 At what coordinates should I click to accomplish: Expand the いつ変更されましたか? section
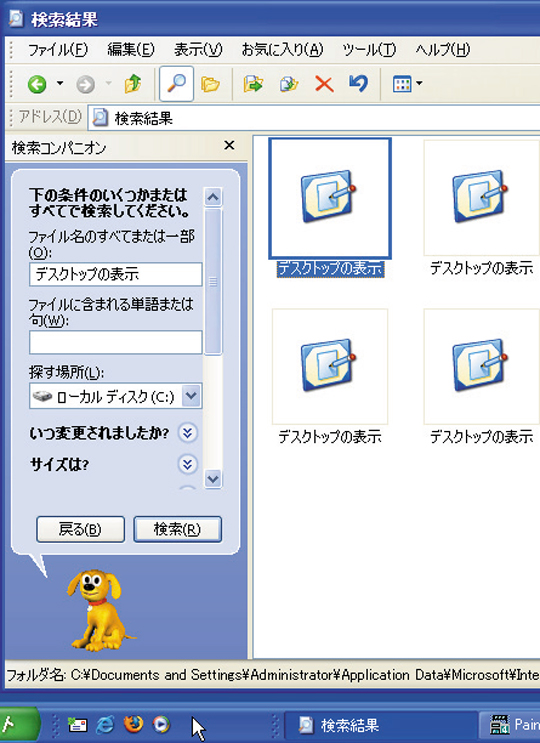point(188,433)
